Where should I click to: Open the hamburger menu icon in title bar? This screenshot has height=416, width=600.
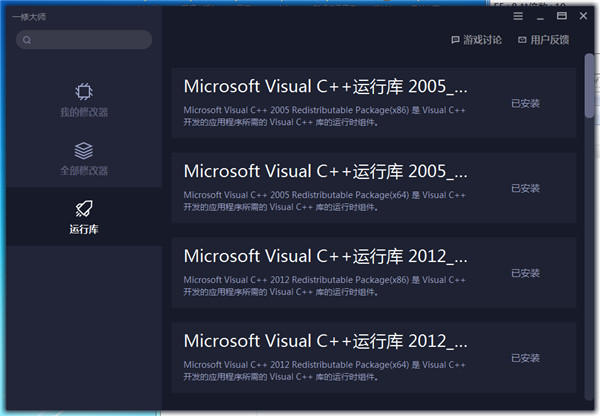click(518, 16)
